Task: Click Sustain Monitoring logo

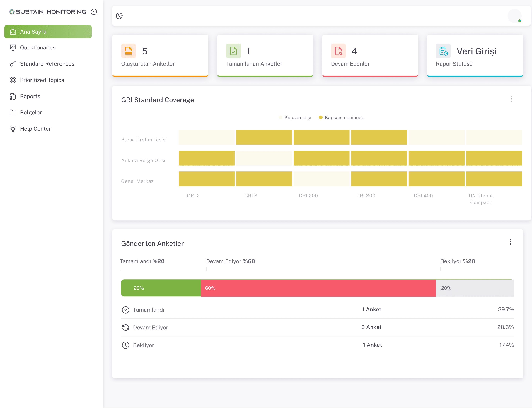Action: coord(48,12)
